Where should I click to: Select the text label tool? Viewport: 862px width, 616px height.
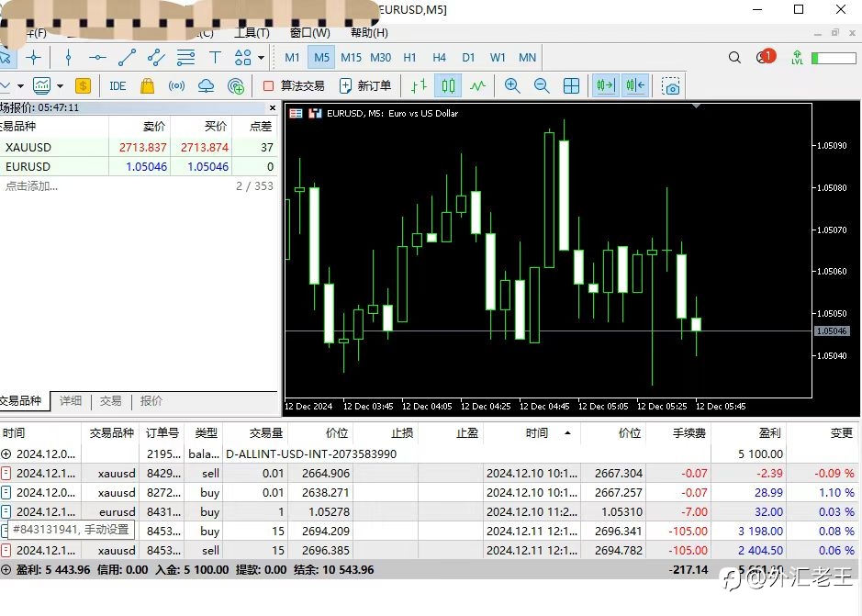pos(215,57)
